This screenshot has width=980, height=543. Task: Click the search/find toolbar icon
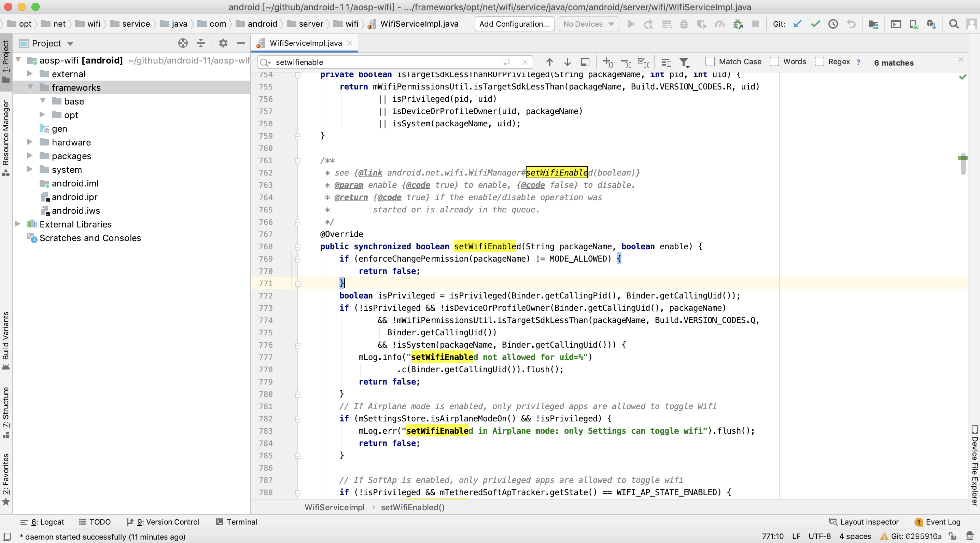954,25
